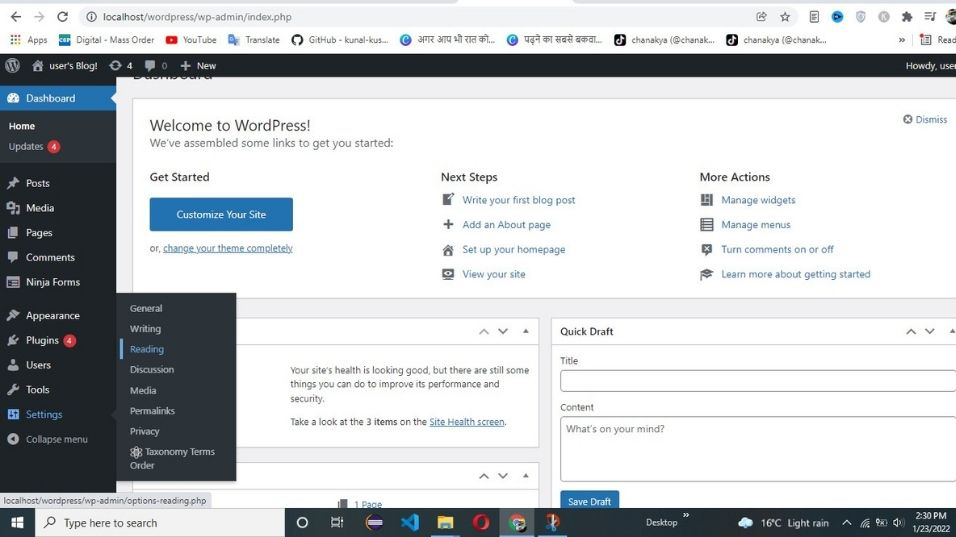This screenshot has width=956, height=537.
Task: Move the 1 Page box down
Action: pos(502,476)
